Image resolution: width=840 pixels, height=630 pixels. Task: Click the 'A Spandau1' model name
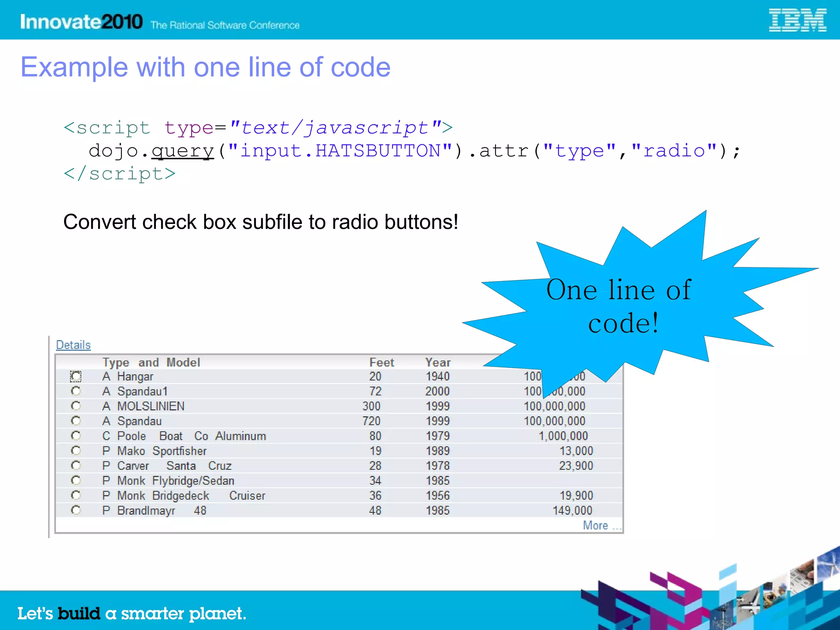(x=135, y=391)
